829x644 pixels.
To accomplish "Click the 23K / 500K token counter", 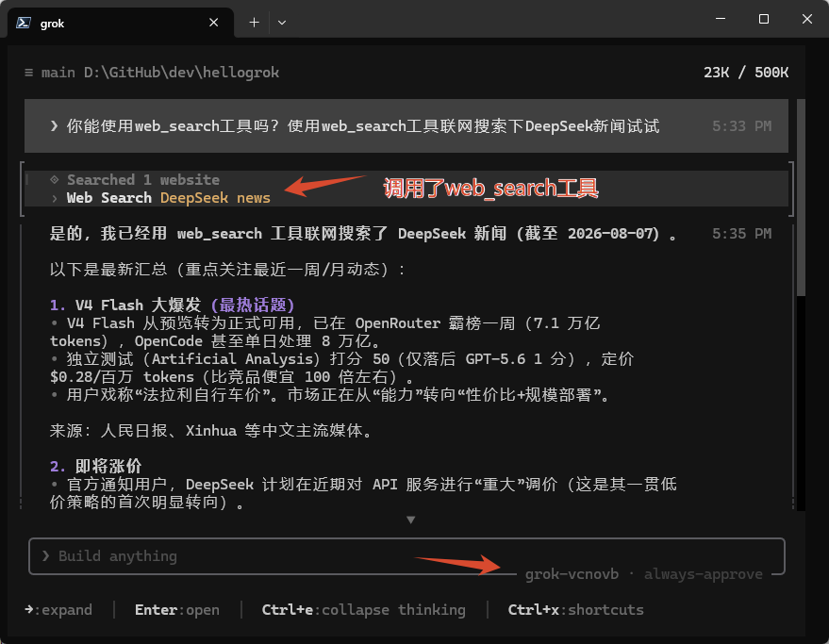I will [x=745, y=73].
